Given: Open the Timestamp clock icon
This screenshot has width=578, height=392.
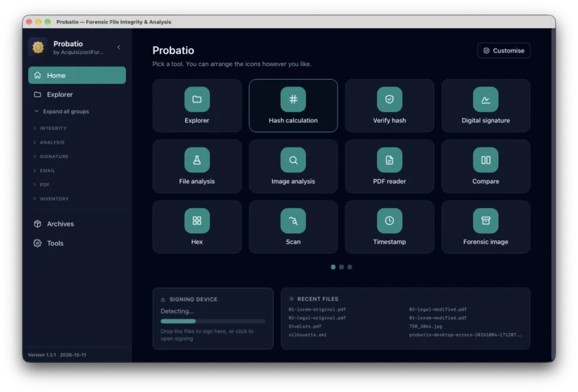Looking at the screenshot, I should click(x=389, y=221).
